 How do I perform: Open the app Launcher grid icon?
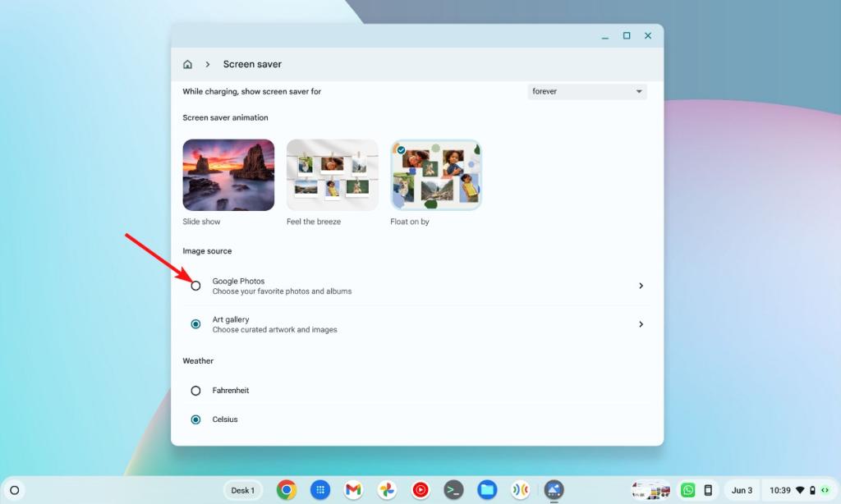pos(319,490)
